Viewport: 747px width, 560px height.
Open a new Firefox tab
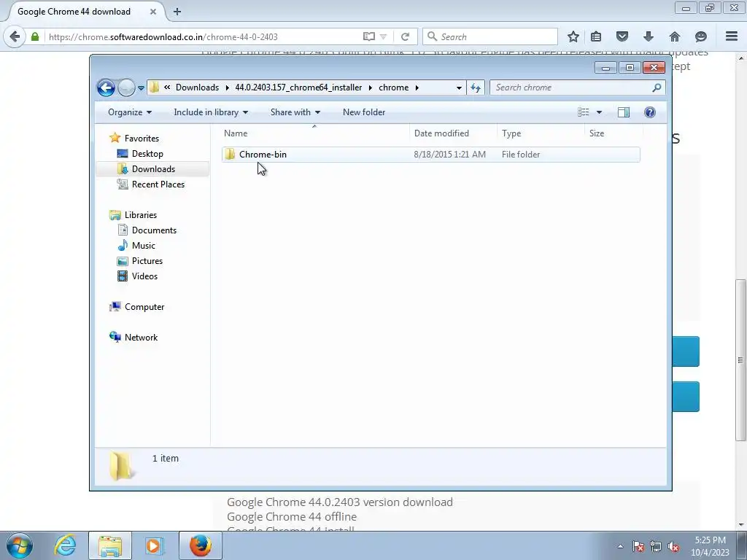click(177, 12)
